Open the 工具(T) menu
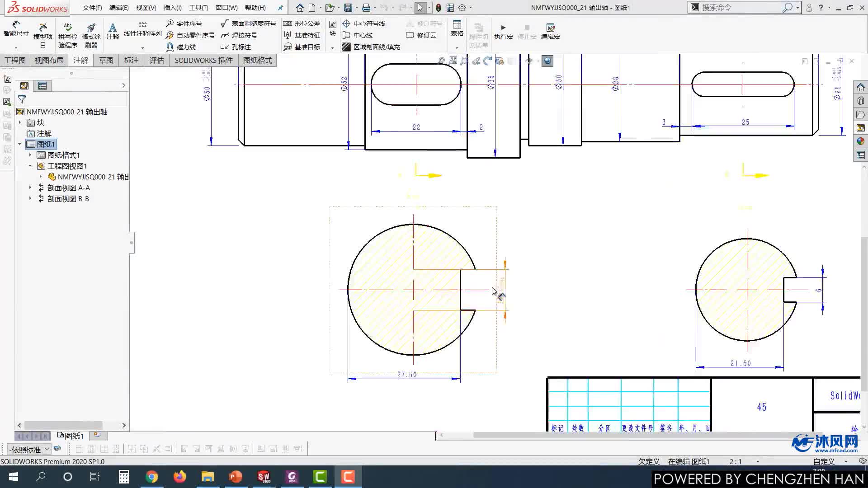Viewport: 868px width, 488px height. pyautogui.click(x=198, y=8)
